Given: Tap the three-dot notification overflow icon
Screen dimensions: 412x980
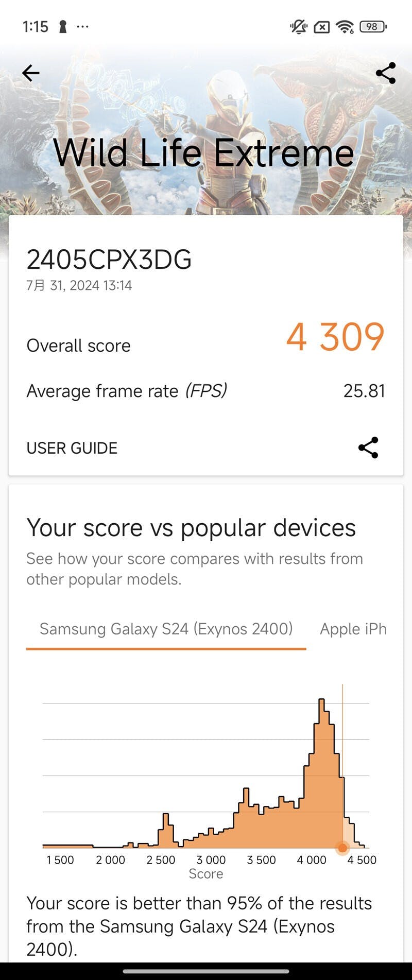Looking at the screenshot, I should point(82,26).
